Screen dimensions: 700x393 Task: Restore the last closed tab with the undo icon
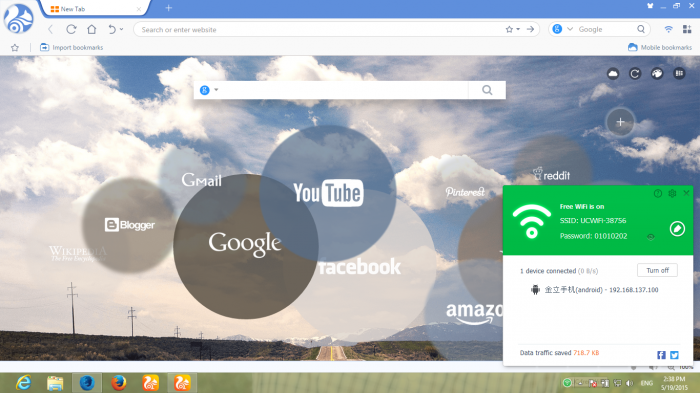point(112,29)
